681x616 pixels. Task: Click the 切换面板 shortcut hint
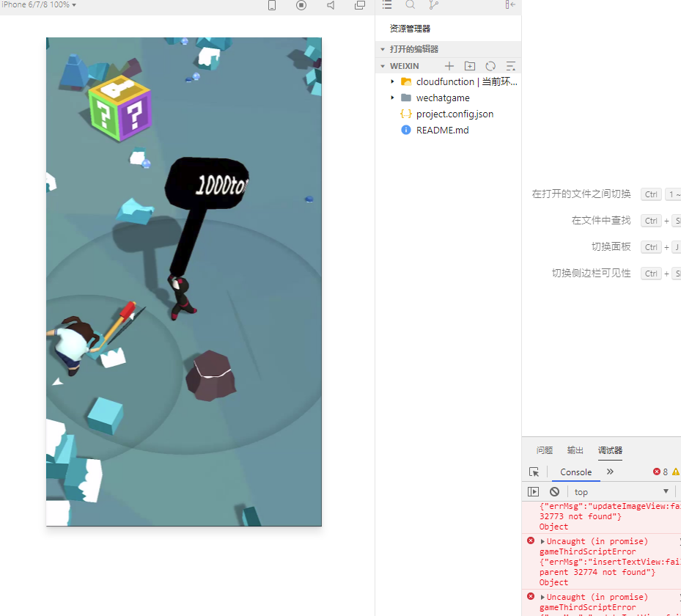pos(611,246)
